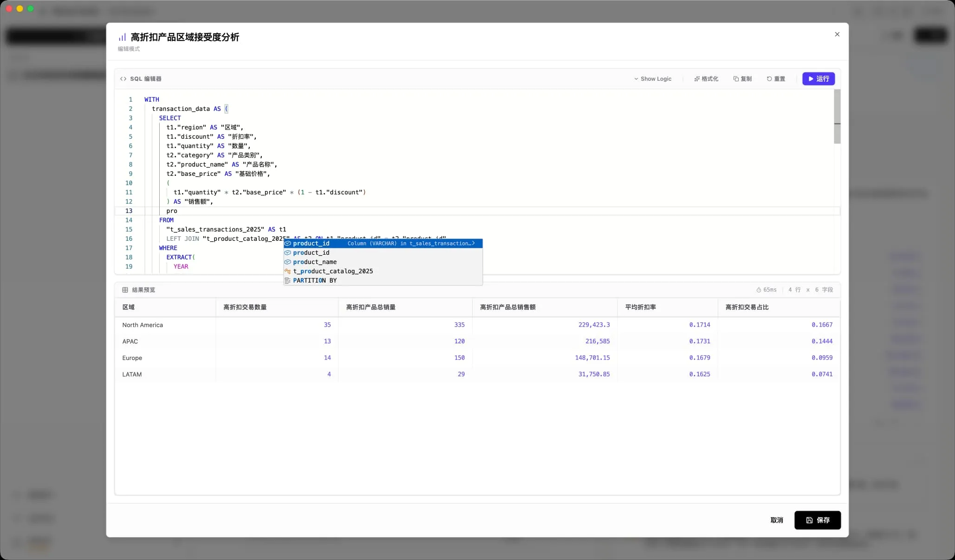The height and width of the screenshot is (560, 955).
Task: Select the highlighted product_id autocomplete suggestion
Action: [311, 244]
